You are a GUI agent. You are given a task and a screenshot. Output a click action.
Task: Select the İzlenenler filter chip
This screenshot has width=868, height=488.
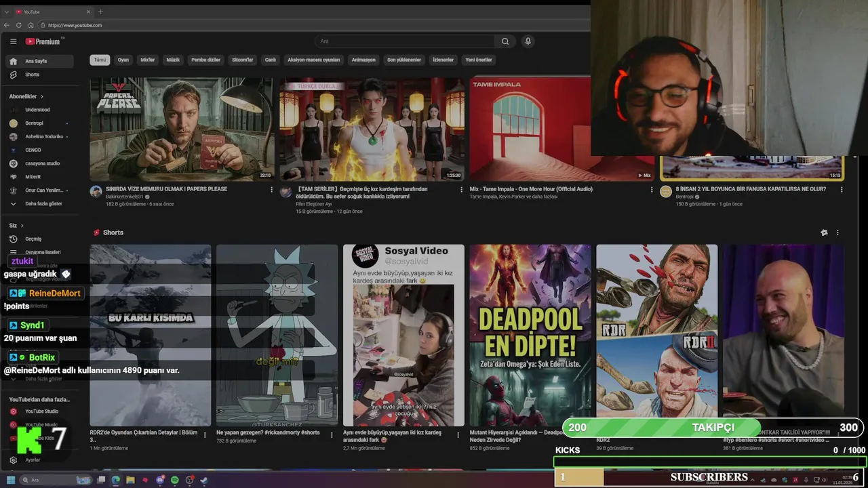click(x=443, y=60)
